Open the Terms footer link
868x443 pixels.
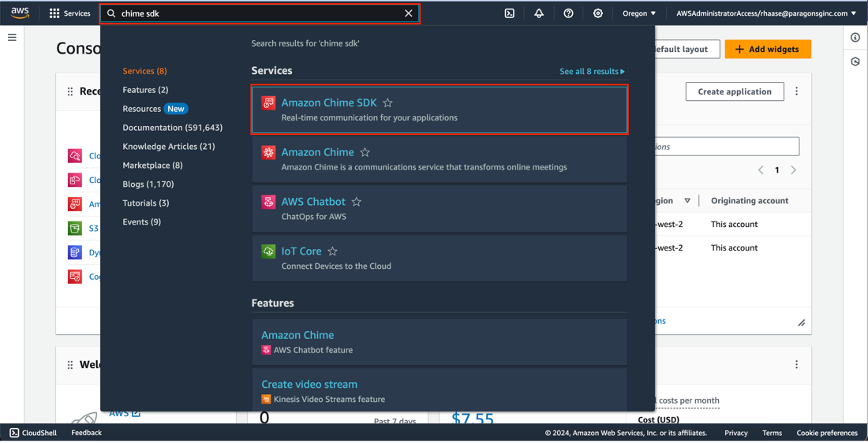[x=772, y=433]
